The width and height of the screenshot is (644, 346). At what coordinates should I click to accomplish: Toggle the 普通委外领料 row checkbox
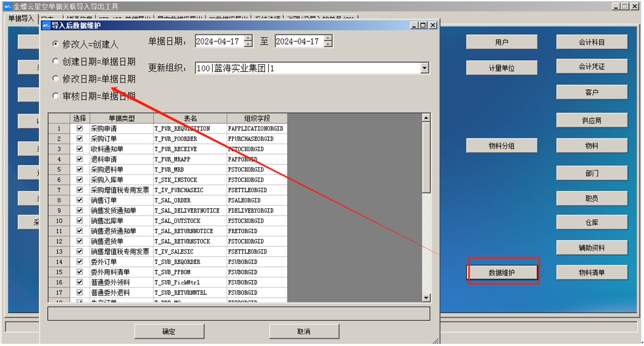[x=80, y=282]
